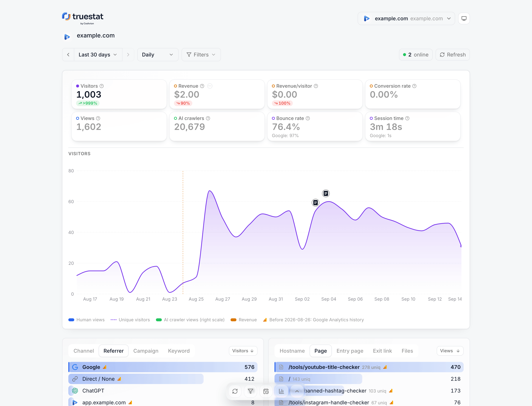Viewport: 532px width, 406px height.
Task: Open the monitor display icon button
Action: click(x=464, y=18)
